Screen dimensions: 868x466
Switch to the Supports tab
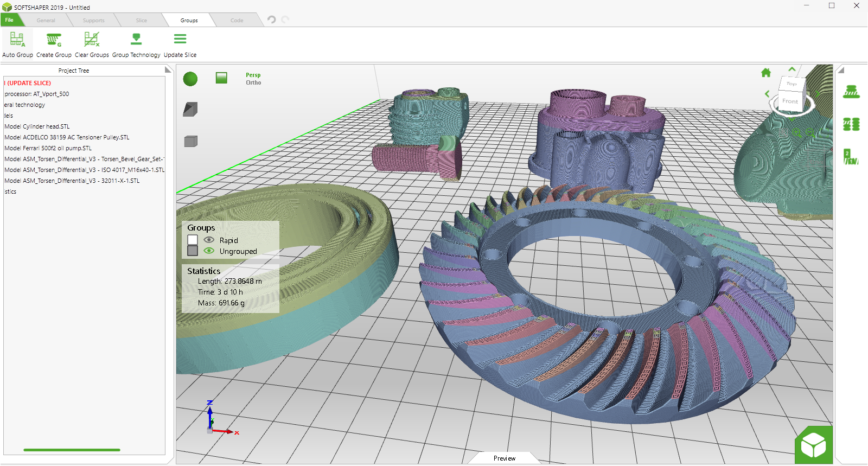(93, 20)
